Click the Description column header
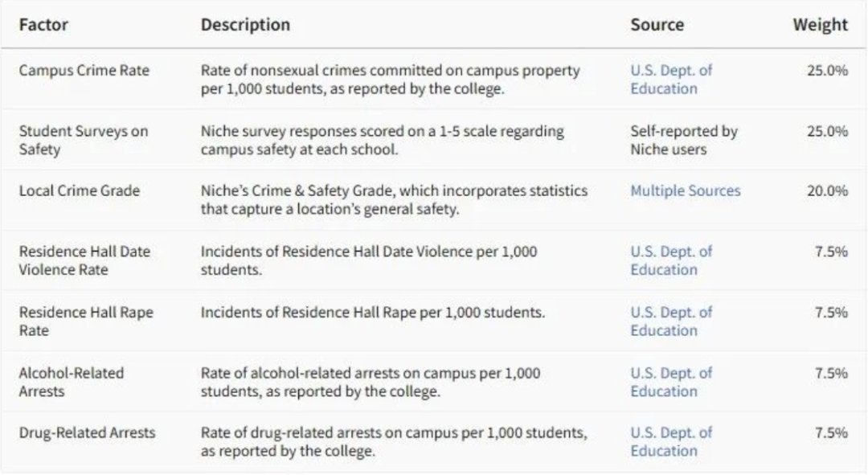This screenshot has width=868, height=475. 245,25
